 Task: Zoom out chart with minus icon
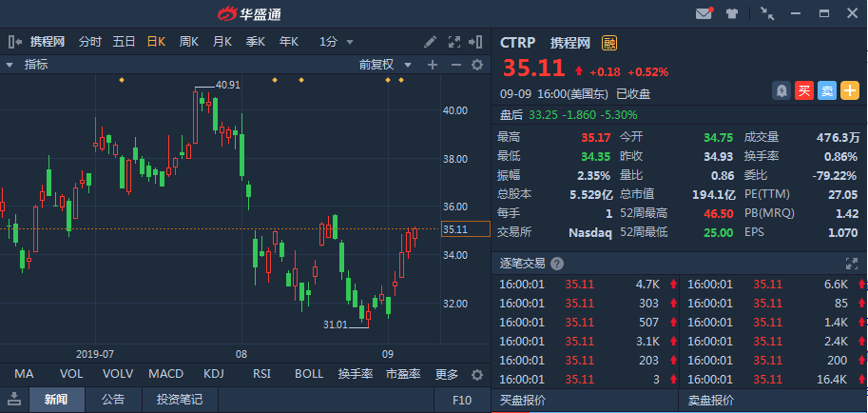click(x=456, y=65)
